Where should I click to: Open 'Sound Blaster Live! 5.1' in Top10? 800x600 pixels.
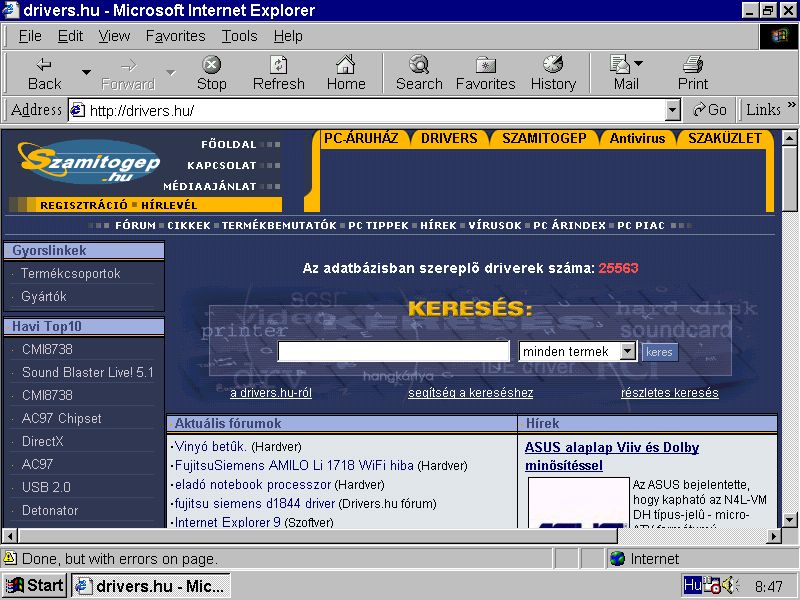88,372
